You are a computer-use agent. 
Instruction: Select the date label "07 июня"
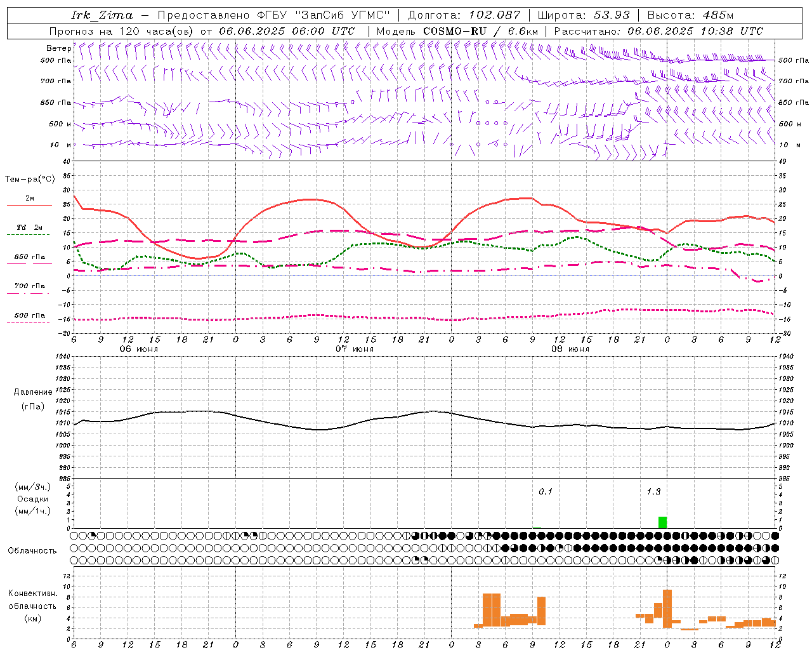click(355, 349)
